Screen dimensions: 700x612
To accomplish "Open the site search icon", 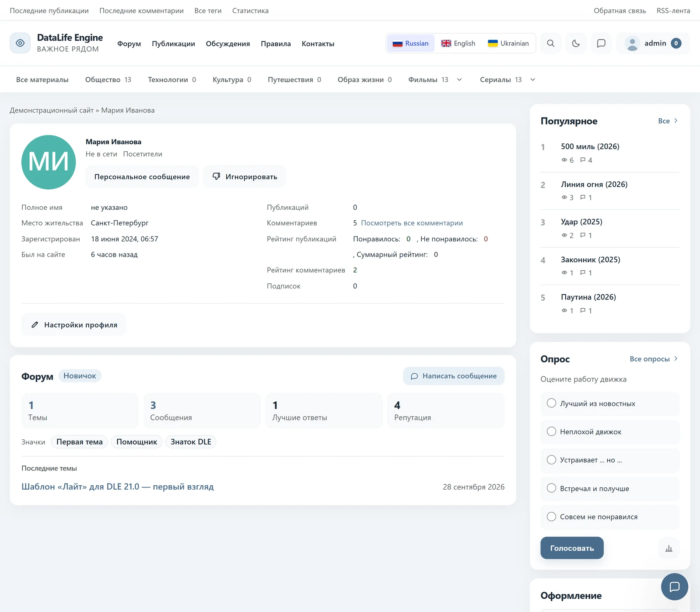I will click(x=551, y=43).
